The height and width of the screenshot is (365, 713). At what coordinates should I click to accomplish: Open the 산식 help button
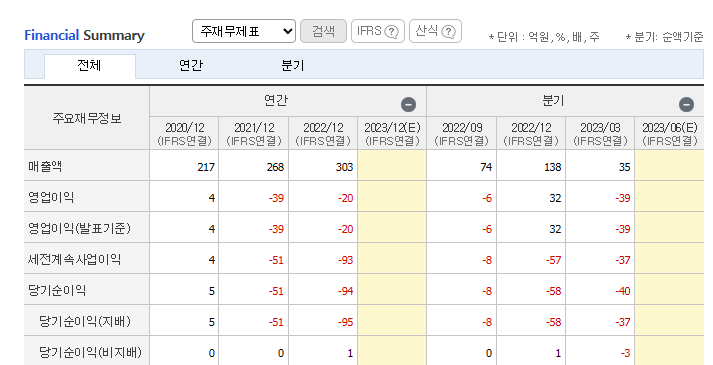(x=435, y=31)
